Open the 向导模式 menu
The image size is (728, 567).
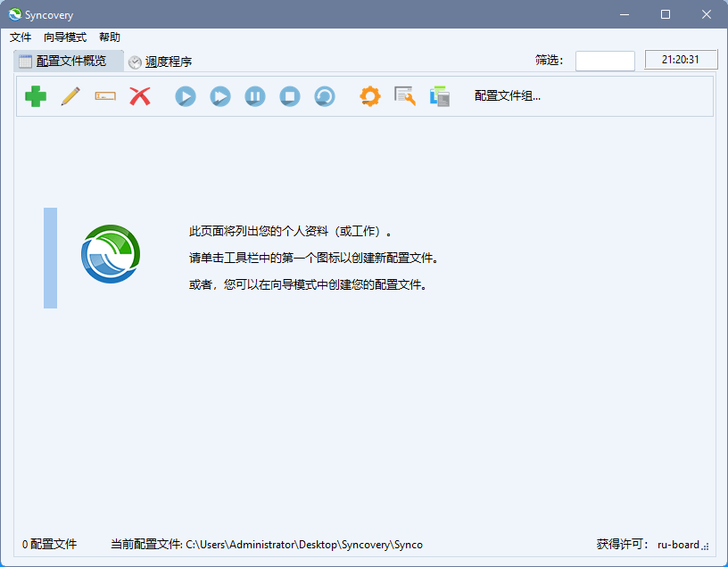[x=65, y=37]
